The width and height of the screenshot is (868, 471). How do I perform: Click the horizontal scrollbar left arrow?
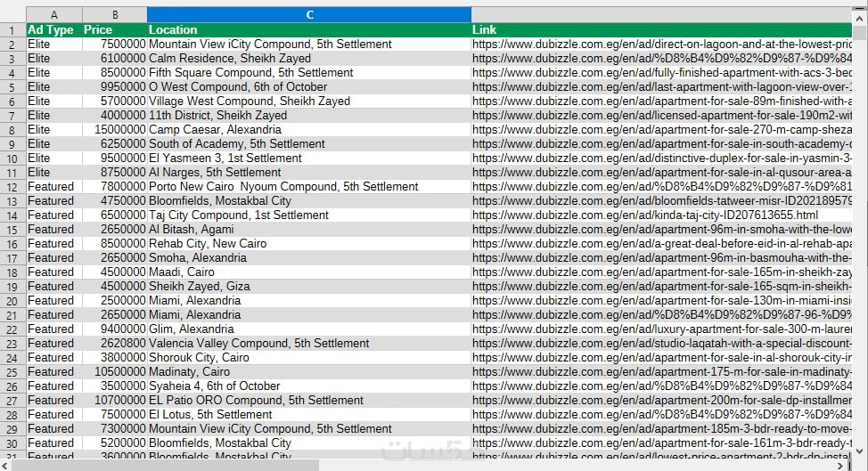tap(5, 466)
